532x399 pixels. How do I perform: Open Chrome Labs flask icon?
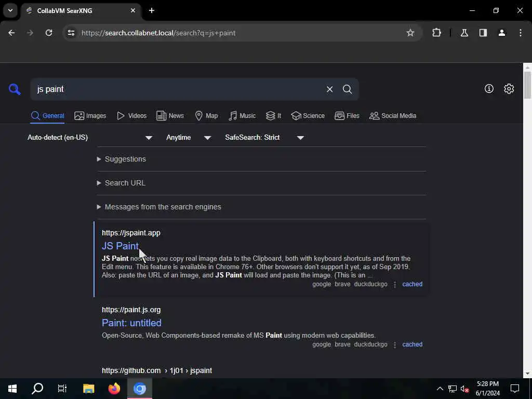pos(464,33)
